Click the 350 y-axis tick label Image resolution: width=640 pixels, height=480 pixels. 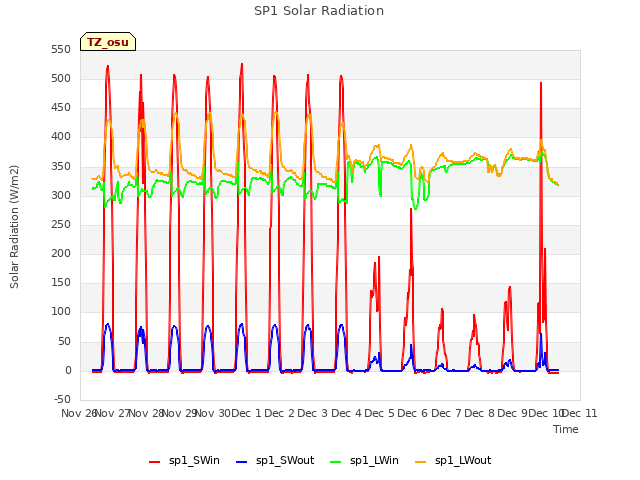tap(61, 167)
